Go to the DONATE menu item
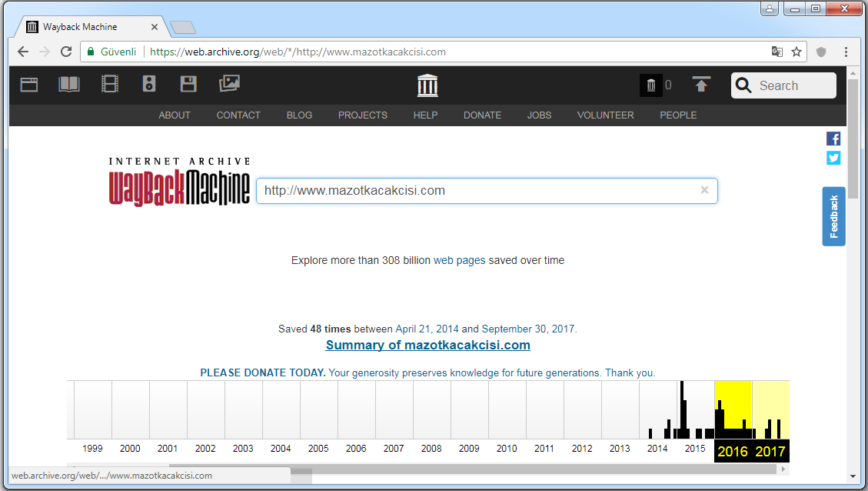This screenshot has width=868, height=491. point(482,115)
